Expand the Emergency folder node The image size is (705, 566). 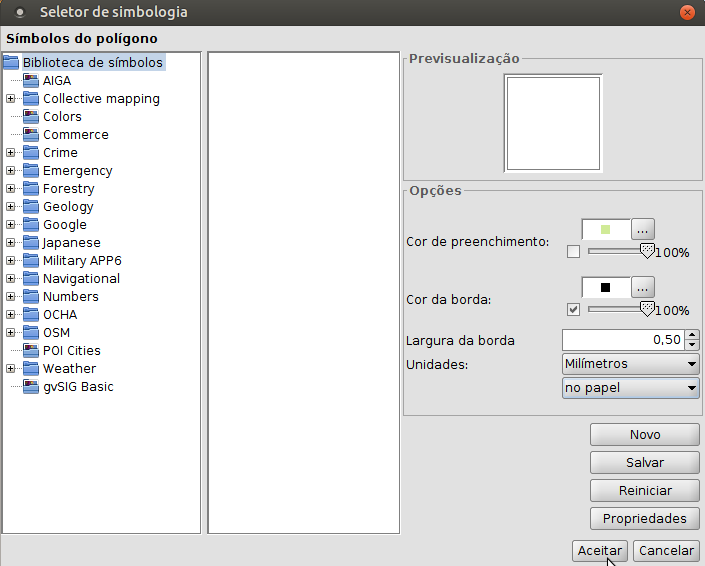click(10, 171)
